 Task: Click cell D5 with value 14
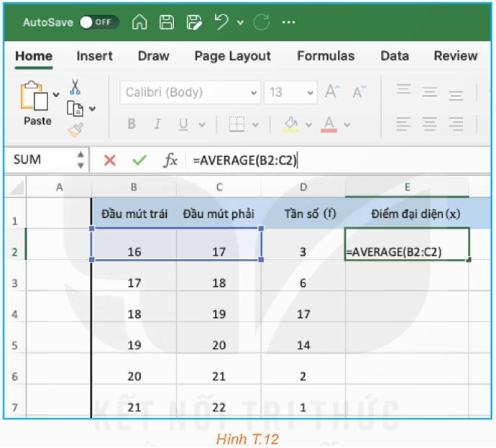[x=303, y=337]
